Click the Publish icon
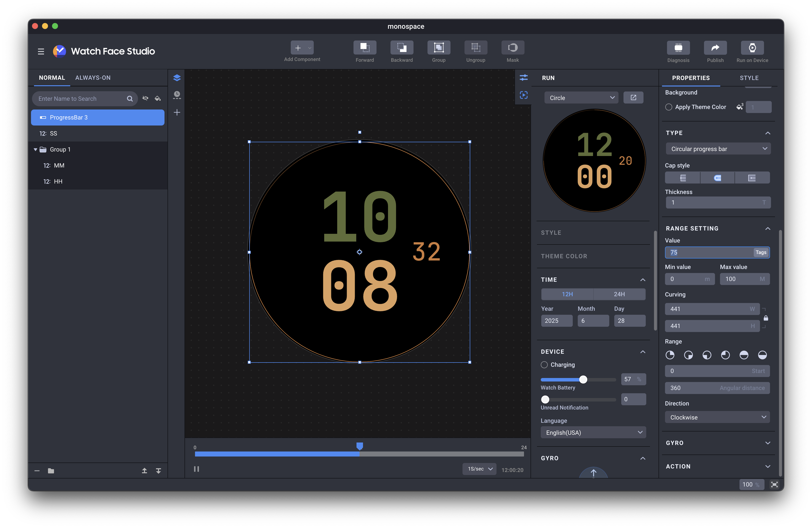Image resolution: width=812 pixels, height=528 pixels. pyautogui.click(x=715, y=48)
